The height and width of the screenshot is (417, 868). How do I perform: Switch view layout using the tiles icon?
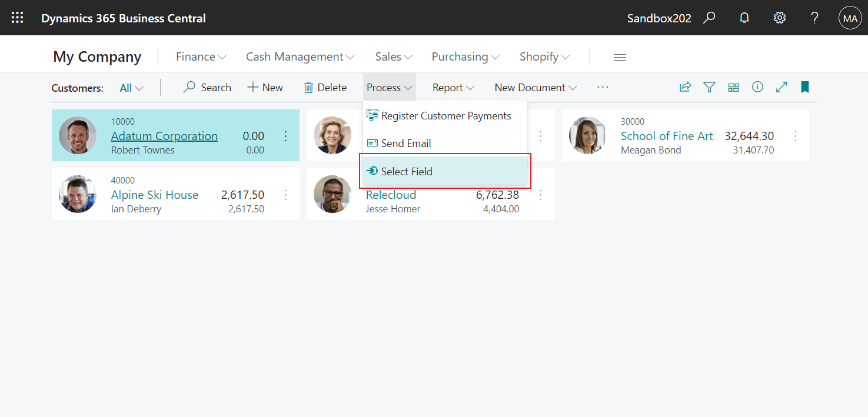click(x=733, y=86)
